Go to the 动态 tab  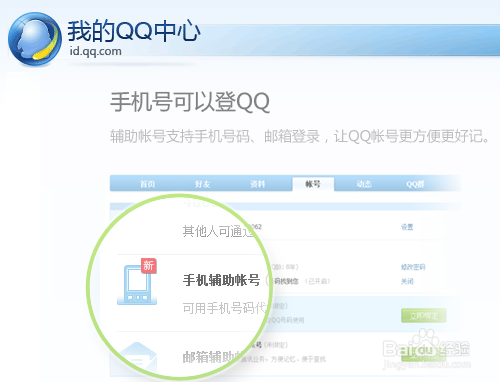click(364, 184)
